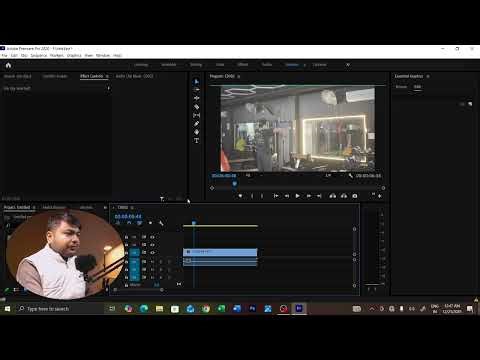The image size is (480, 360).
Task: Open the Program monitor Button Editor plus icon
Action: (380, 196)
